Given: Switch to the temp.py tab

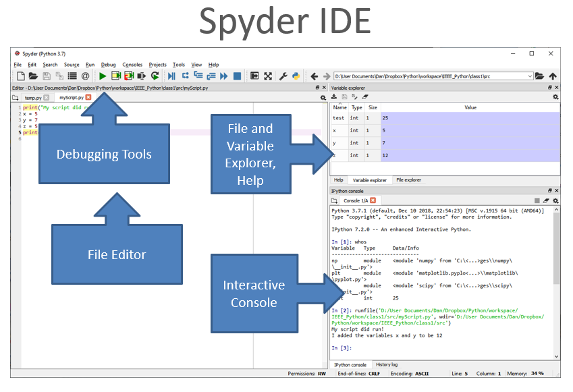Looking at the screenshot, I should click(33, 98).
